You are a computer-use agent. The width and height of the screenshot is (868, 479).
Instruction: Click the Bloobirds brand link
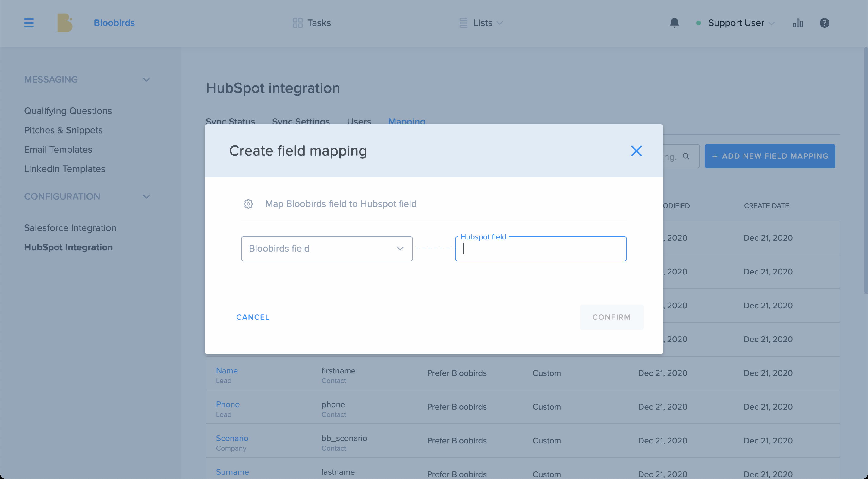coord(114,23)
